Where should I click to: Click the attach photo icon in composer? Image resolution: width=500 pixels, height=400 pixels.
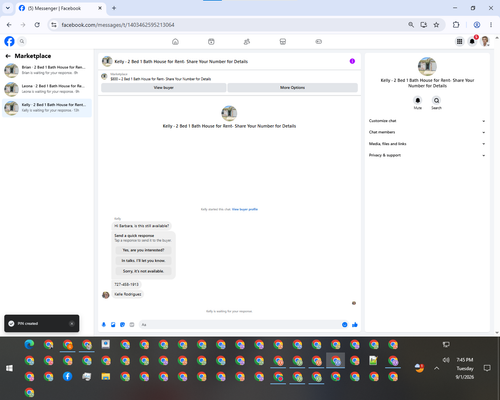click(x=113, y=325)
